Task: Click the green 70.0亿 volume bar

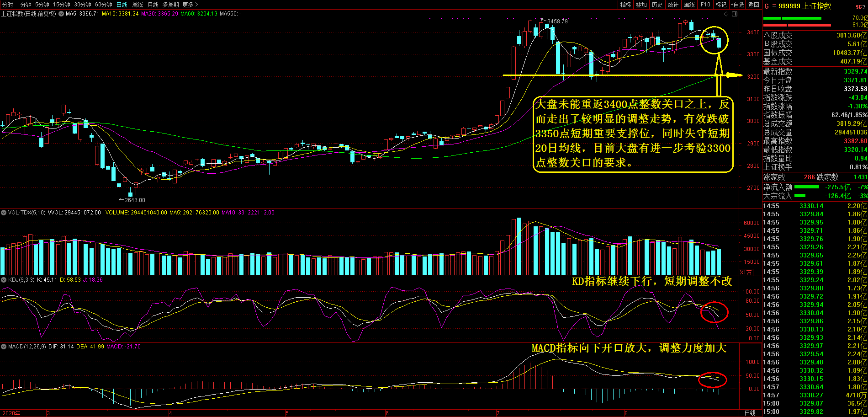Action: (x=792, y=18)
